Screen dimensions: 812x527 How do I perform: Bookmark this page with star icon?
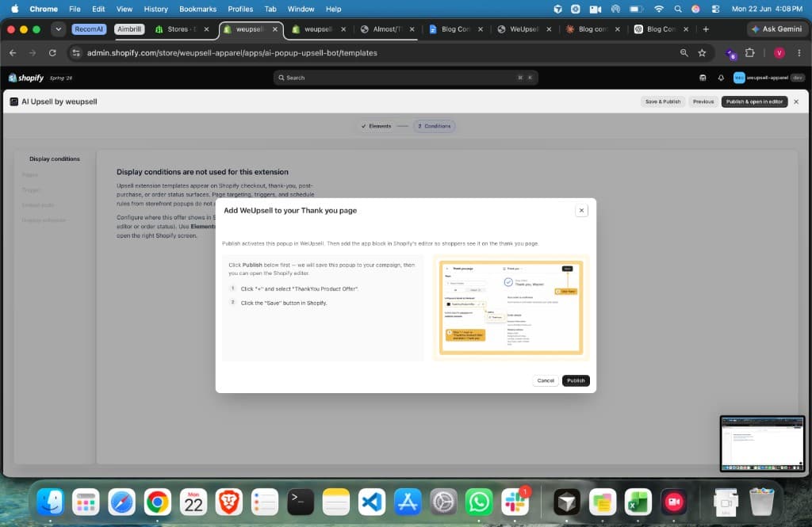coord(702,53)
